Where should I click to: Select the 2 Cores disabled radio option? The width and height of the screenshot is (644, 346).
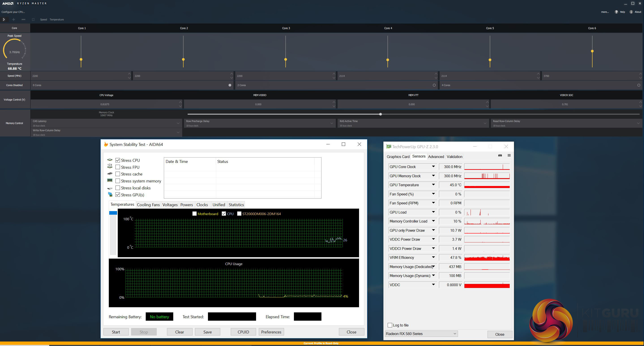pyautogui.click(x=434, y=85)
